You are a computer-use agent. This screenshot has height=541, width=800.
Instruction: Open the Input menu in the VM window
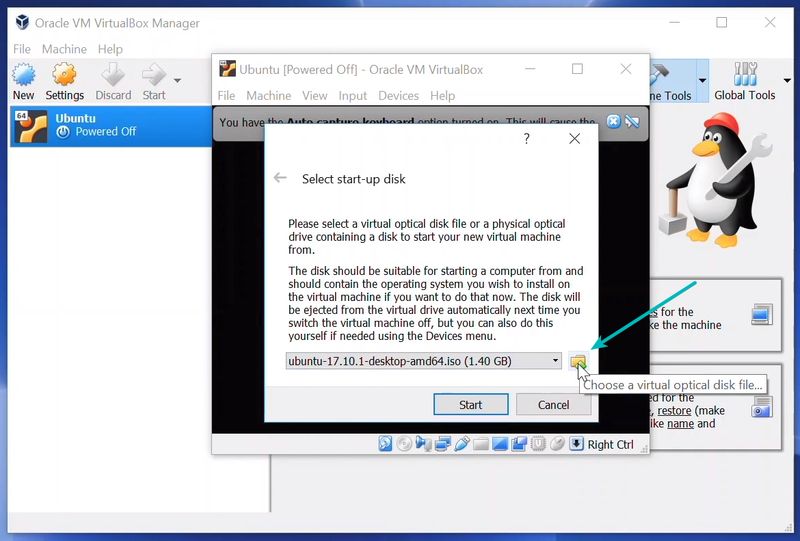coord(353,95)
